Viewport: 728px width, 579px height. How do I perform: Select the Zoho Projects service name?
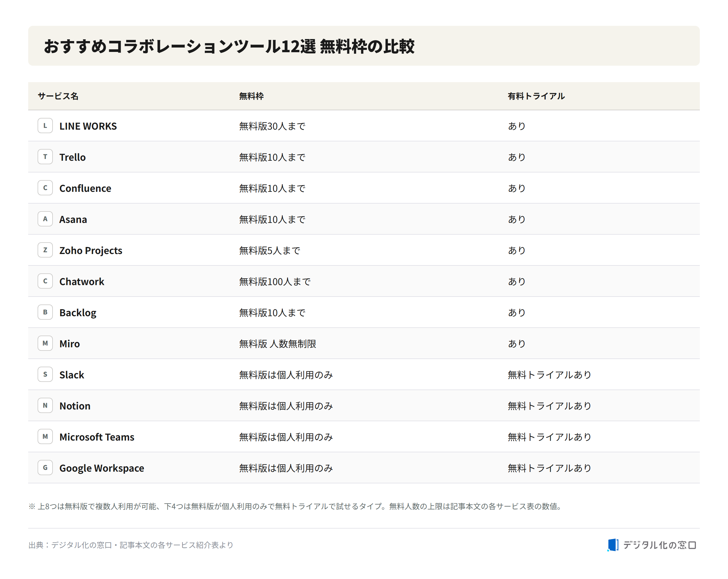point(91,250)
